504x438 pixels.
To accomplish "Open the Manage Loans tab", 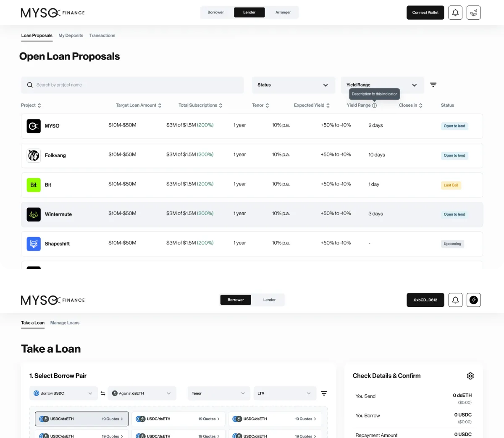I will point(65,323).
